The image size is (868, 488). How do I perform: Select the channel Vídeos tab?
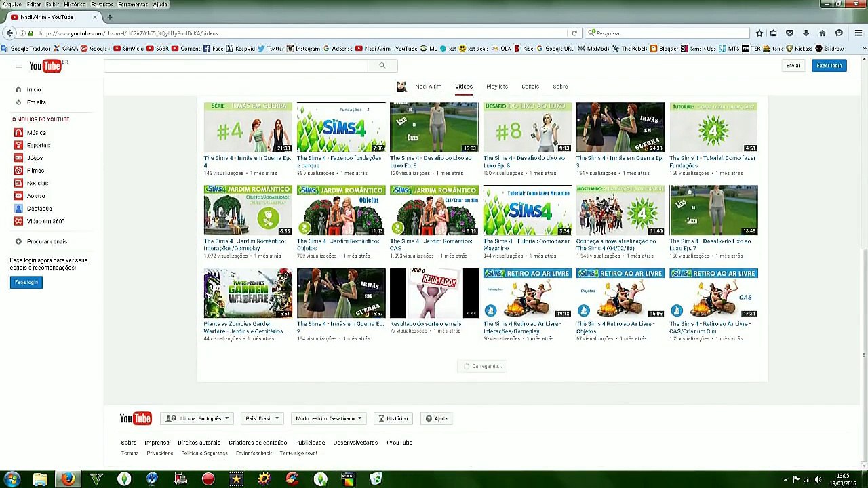tap(464, 87)
